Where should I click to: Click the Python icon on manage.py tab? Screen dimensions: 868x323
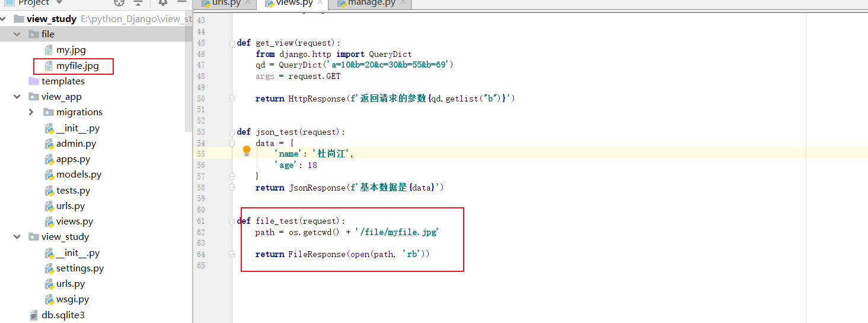click(342, 4)
